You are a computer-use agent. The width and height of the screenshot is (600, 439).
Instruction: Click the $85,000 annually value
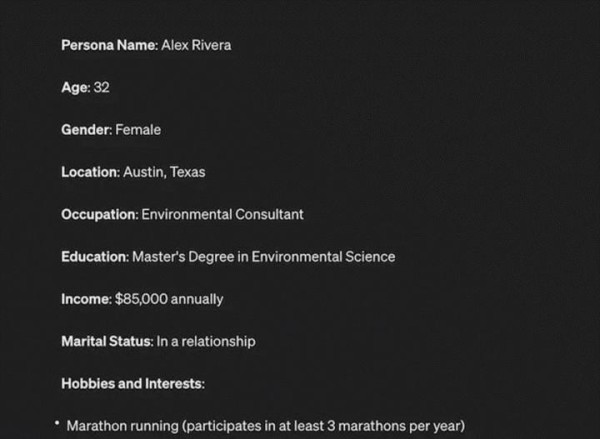click(x=169, y=299)
